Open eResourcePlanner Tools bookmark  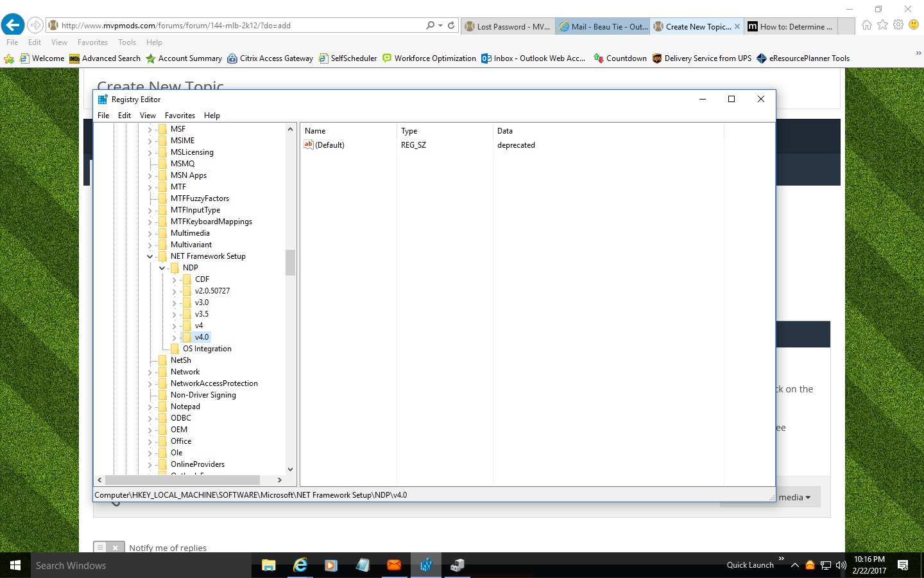(803, 58)
